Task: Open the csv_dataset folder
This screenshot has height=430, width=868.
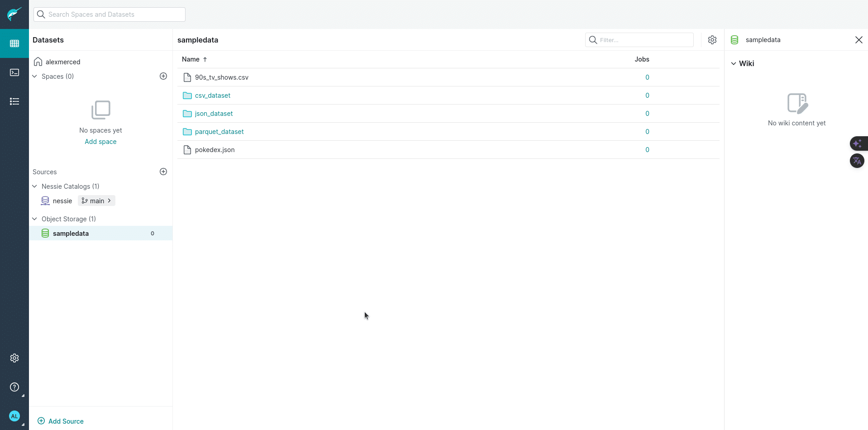Action: tap(213, 96)
